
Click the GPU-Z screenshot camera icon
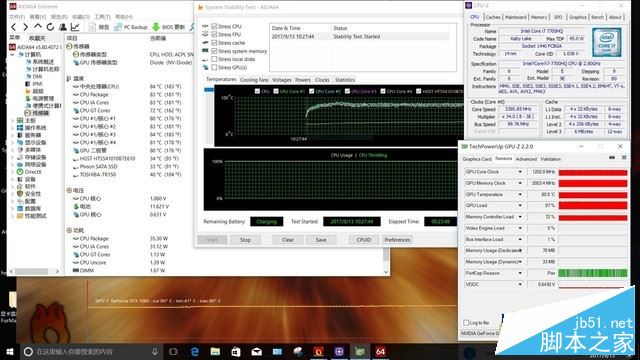click(x=612, y=158)
